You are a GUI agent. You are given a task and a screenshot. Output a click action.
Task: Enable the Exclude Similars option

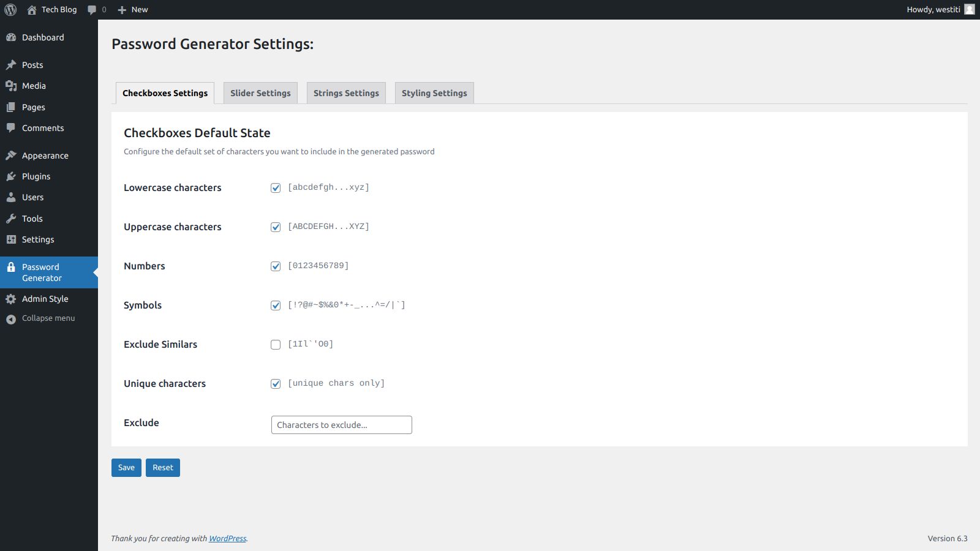pyautogui.click(x=276, y=344)
